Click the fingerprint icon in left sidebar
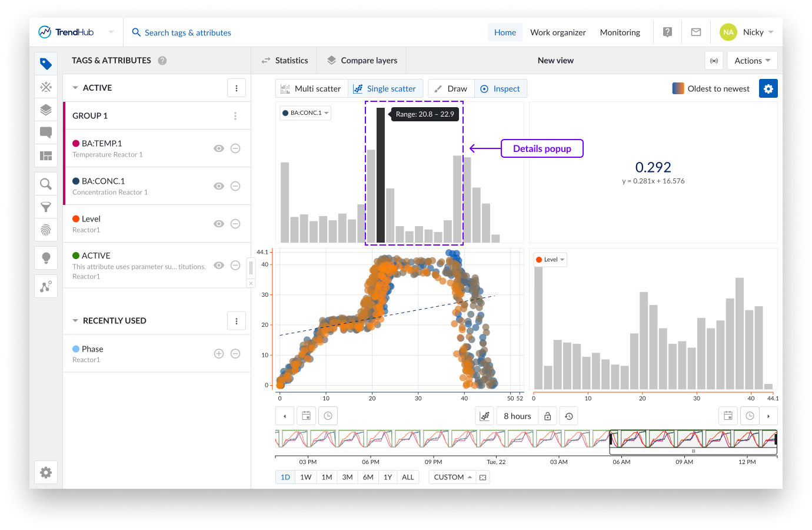812x530 pixels. tap(46, 230)
